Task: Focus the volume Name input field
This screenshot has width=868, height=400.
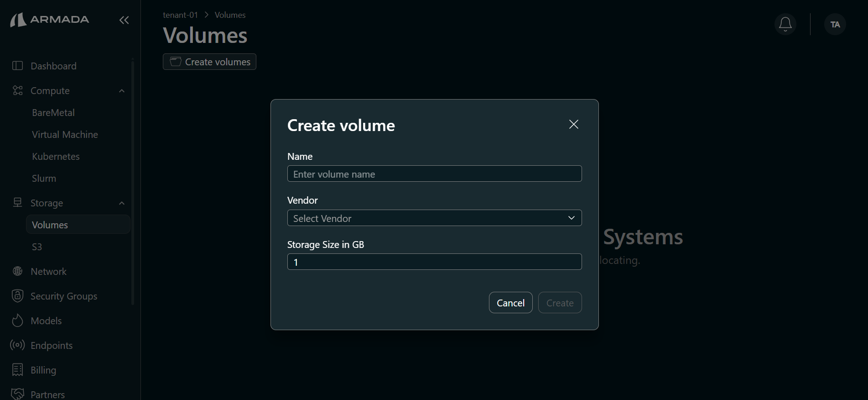Action: [x=435, y=174]
